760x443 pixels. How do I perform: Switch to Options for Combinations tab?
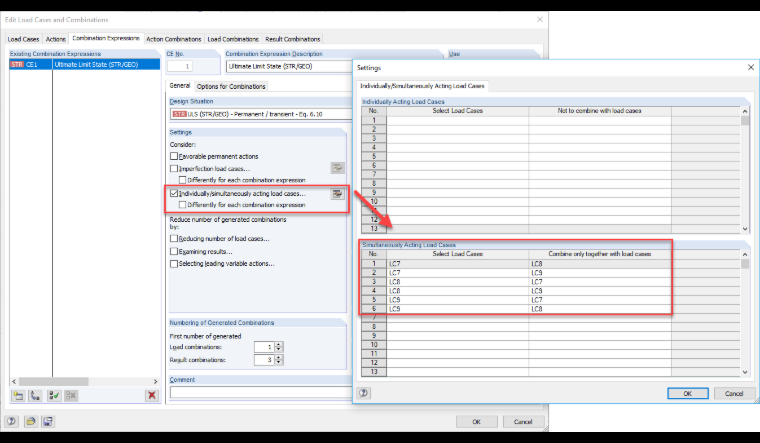click(x=231, y=86)
